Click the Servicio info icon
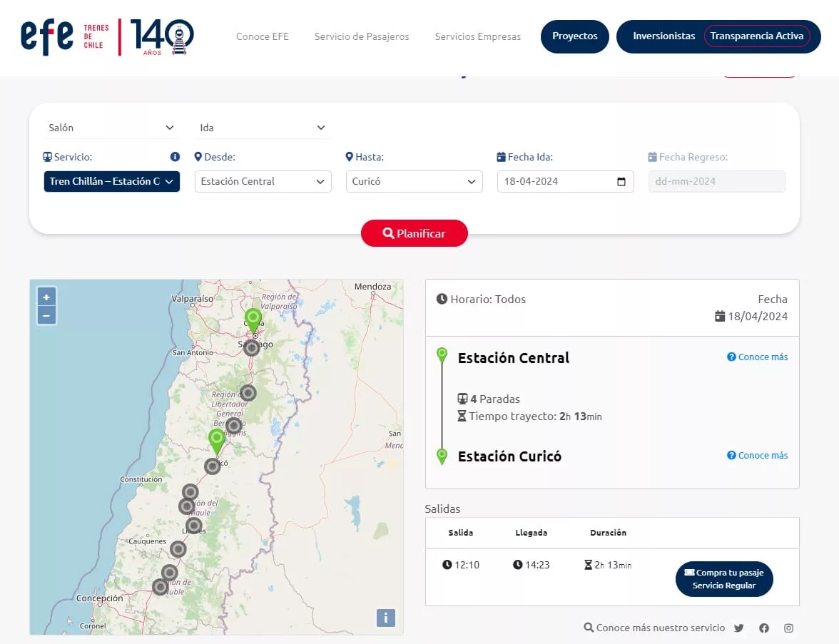839x644 pixels. [175, 157]
